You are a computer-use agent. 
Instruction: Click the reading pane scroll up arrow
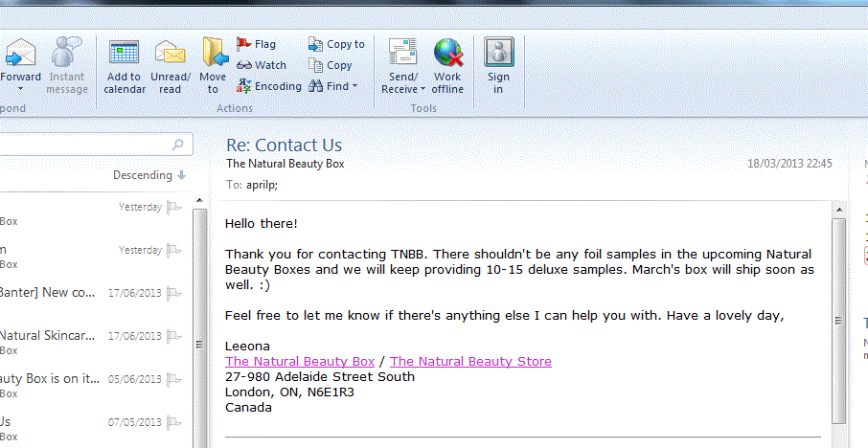point(839,210)
